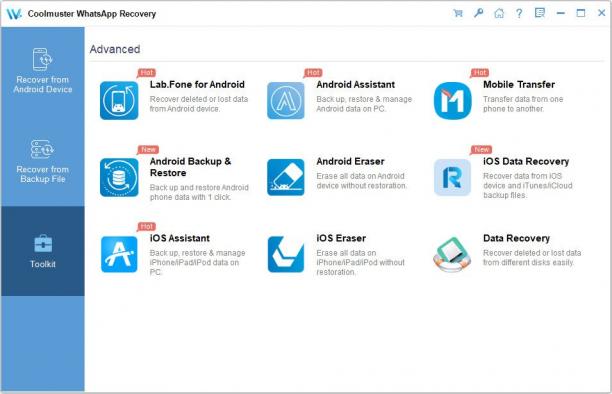Click "Erase all data on Android device" description

click(x=361, y=181)
